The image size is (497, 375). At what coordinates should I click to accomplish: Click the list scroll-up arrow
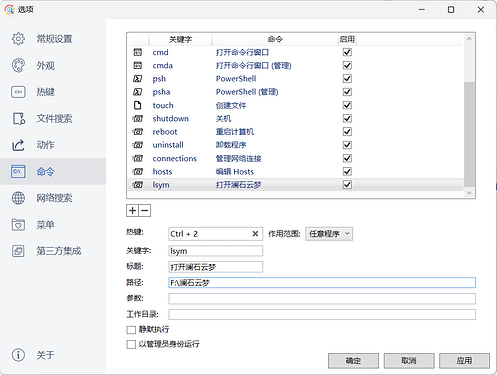[x=469, y=39]
